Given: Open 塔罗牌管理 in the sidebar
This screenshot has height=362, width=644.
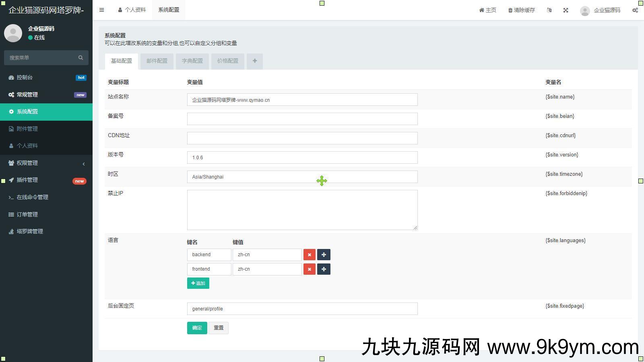Looking at the screenshot, I should click(30, 231).
